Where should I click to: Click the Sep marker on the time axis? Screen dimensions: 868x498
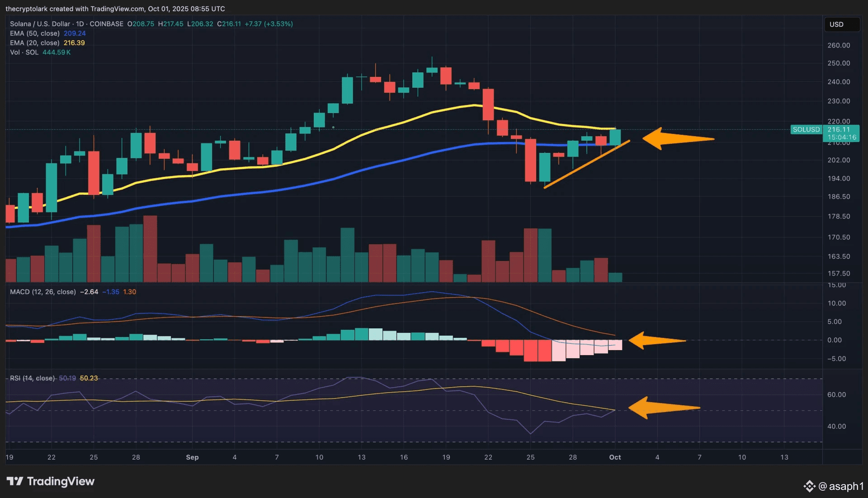tap(192, 457)
